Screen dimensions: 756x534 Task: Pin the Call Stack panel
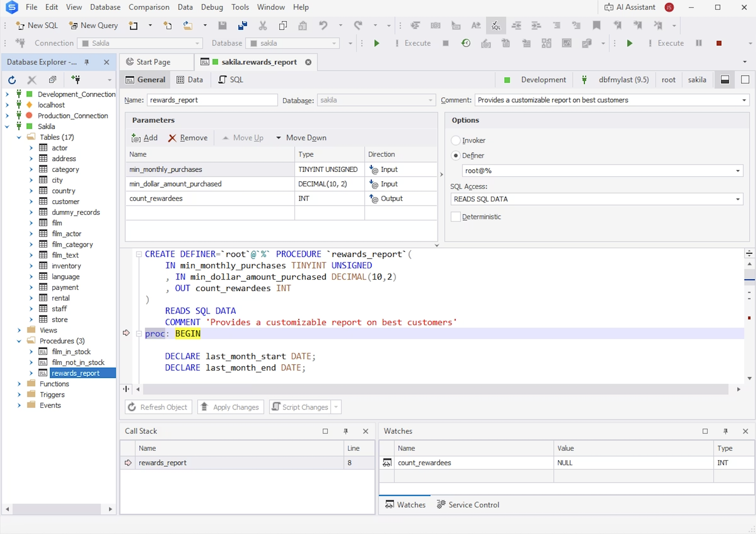point(346,431)
